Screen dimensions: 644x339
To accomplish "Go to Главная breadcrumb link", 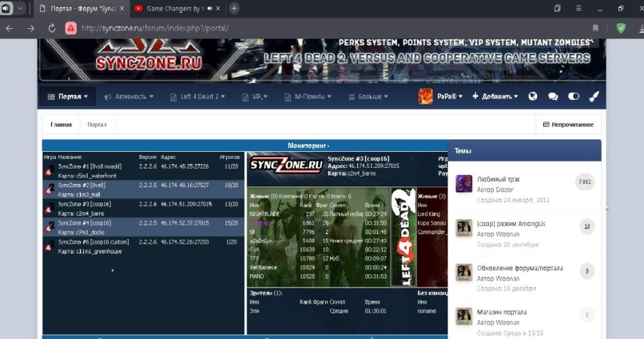I will (x=61, y=124).
